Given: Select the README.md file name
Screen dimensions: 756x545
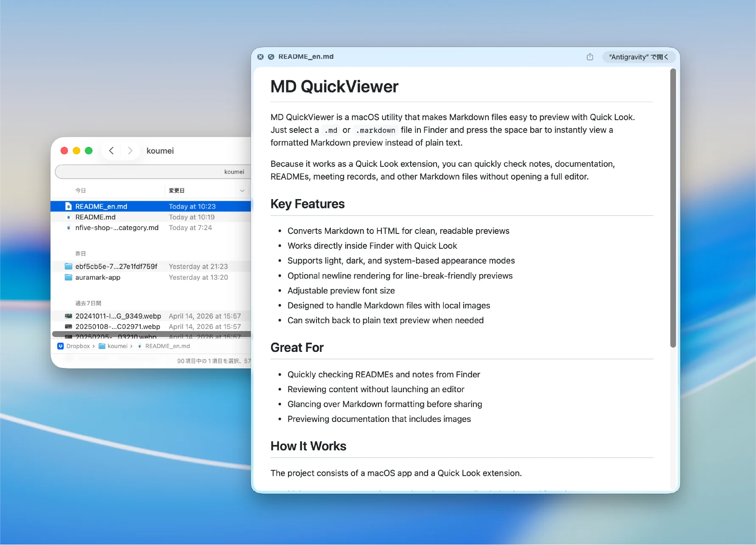Looking at the screenshot, I should click(x=95, y=217).
